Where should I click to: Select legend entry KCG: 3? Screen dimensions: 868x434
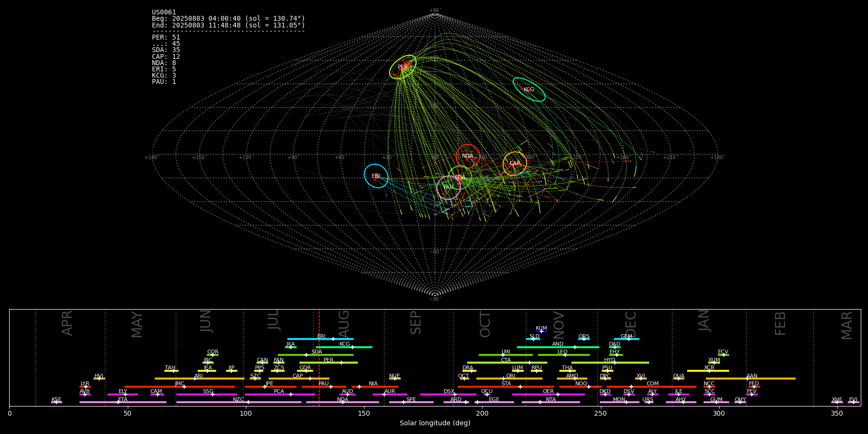[164, 75]
